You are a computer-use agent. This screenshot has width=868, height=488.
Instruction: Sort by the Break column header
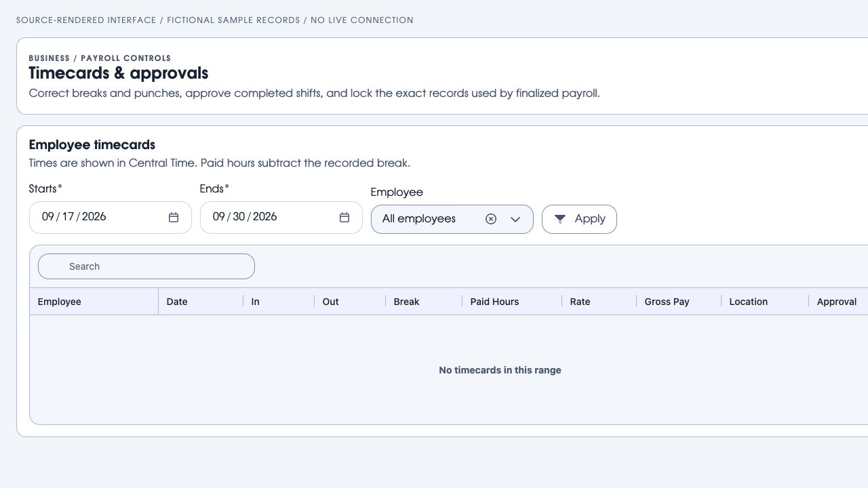point(424,302)
